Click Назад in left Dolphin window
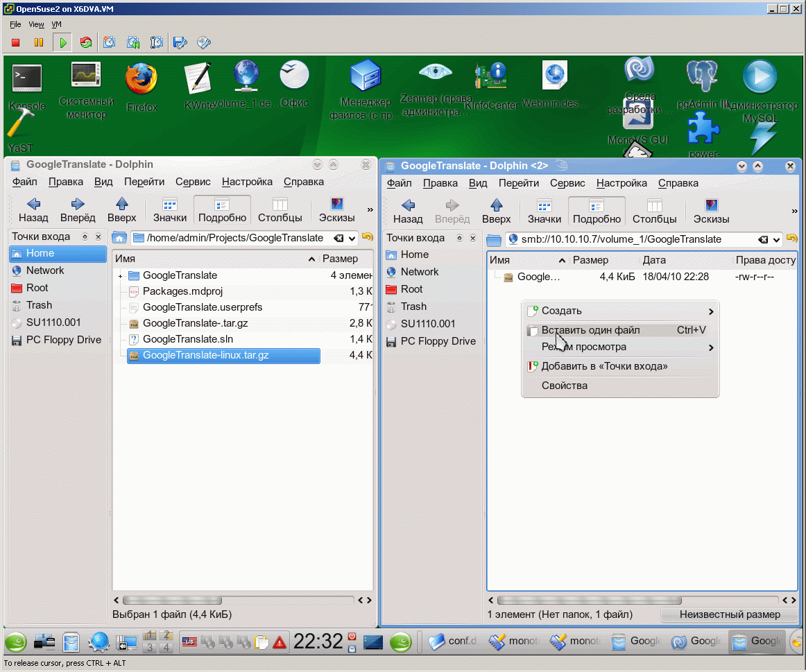Screen dimensions: 806x672 pyautogui.click(x=33, y=210)
